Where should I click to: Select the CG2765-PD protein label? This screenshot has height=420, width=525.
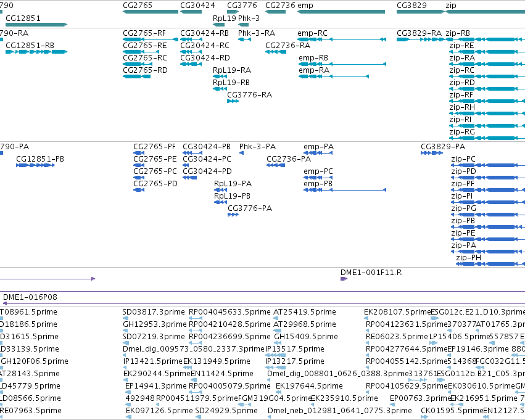155,184
